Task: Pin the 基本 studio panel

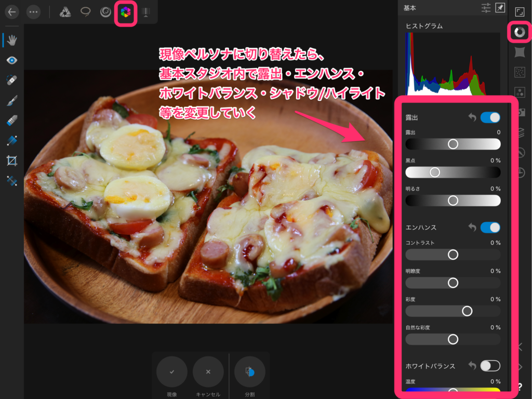Action: [x=500, y=8]
